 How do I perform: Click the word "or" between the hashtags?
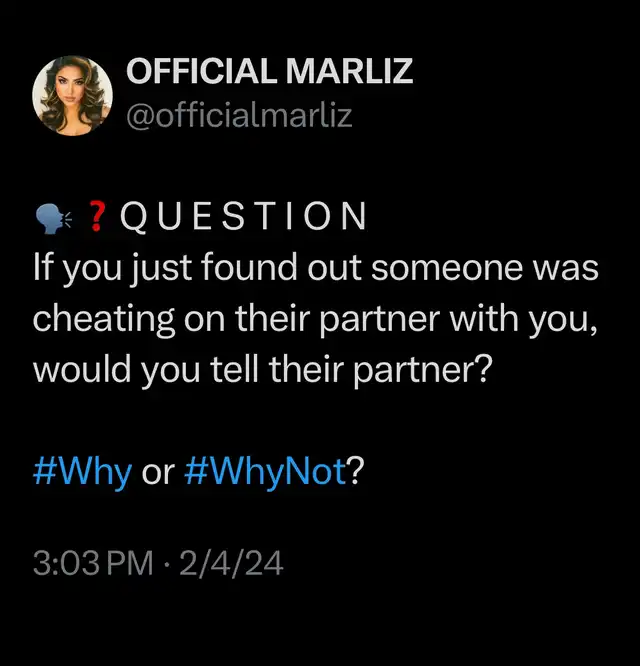click(x=158, y=474)
